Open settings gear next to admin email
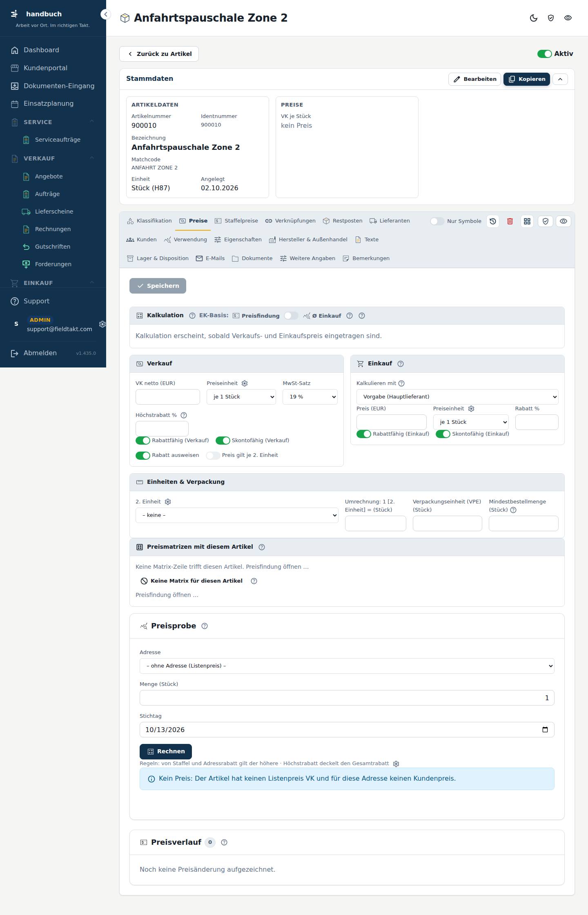The height and width of the screenshot is (915, 588). coord(102,324)
